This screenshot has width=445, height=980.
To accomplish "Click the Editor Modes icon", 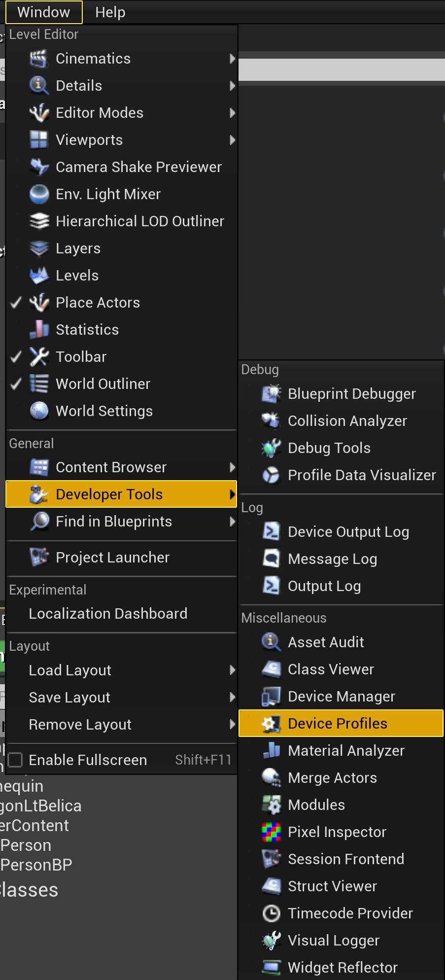I will point(39,113).
